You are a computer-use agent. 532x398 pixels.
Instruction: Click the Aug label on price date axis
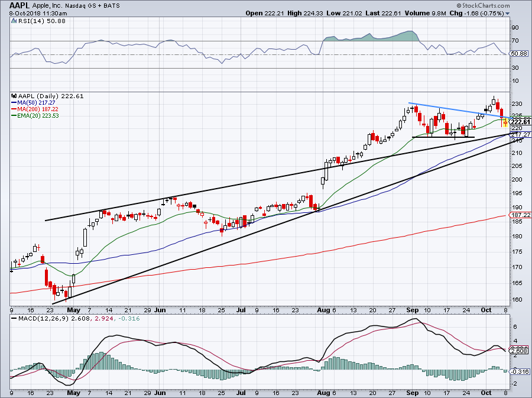[x=323, y=310]
